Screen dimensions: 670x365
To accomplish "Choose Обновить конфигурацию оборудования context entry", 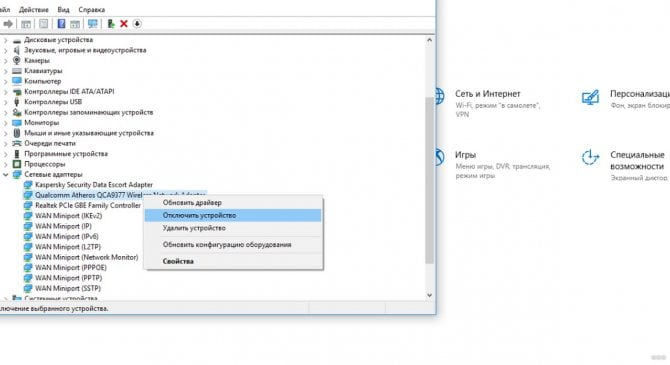I will [233, 245].
